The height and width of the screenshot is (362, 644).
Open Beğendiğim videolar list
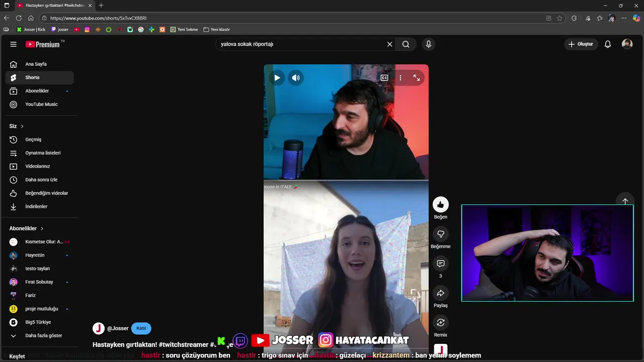[x=39, y=193]
